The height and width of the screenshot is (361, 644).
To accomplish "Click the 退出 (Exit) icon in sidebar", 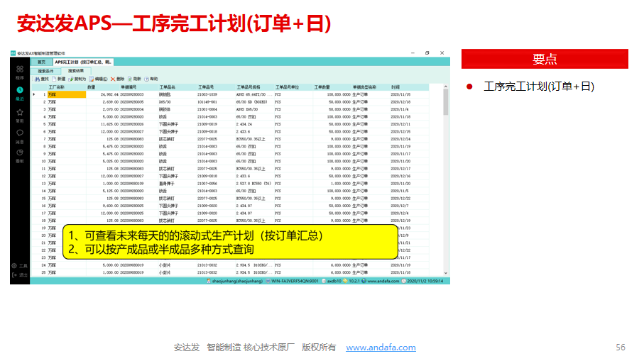I will pos(20,274).
